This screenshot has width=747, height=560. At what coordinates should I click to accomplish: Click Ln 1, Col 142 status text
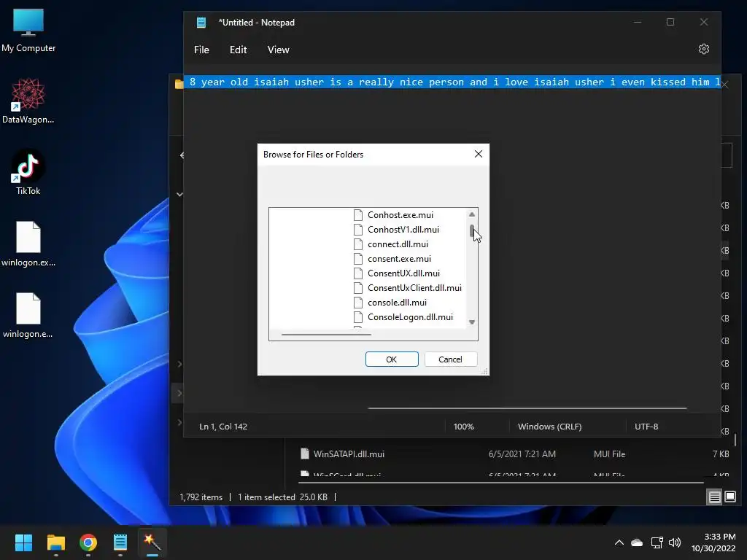223,426
